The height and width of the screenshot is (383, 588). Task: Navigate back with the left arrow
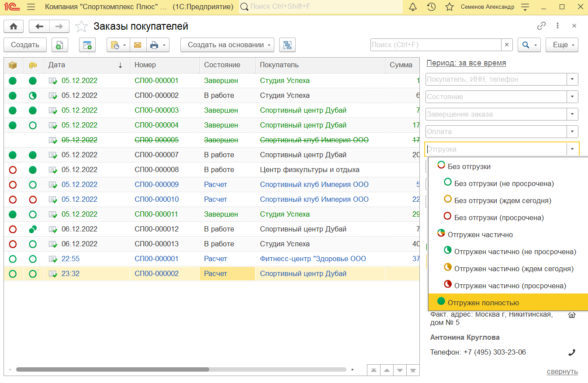39,27
